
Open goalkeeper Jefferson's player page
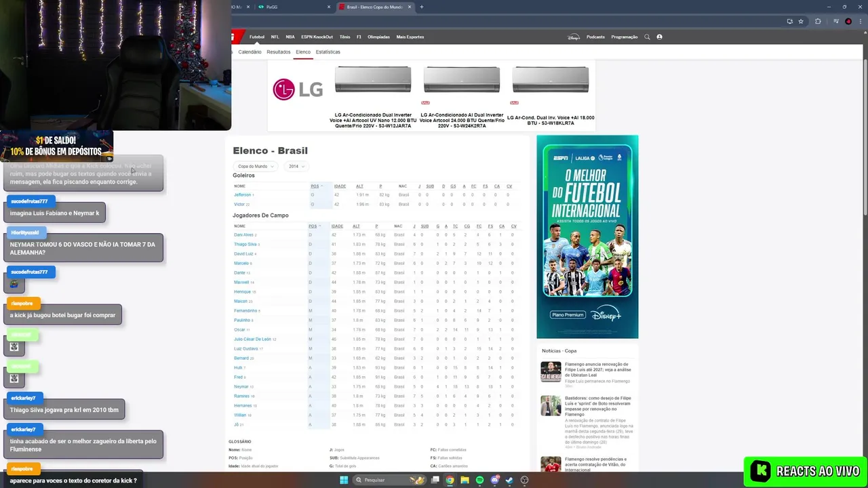coord(243,195)
